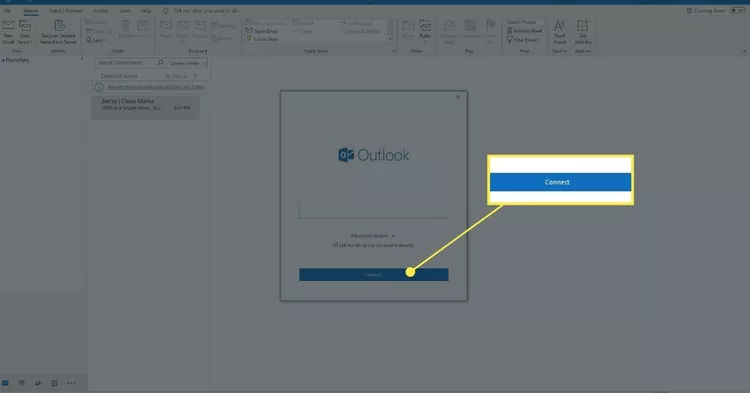Click the 'Tell me what you want to do' box

click(x=207, y=11)
